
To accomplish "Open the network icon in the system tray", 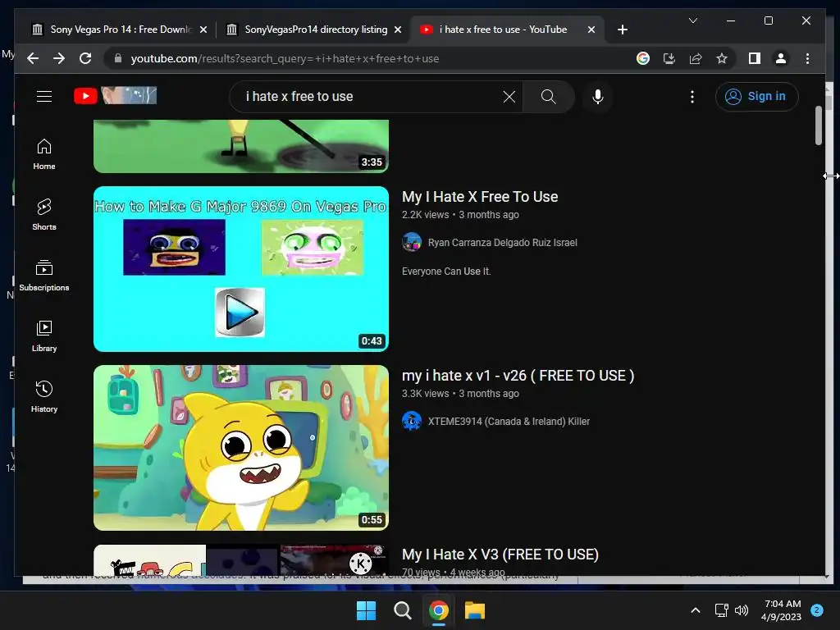I will point(721,610).
